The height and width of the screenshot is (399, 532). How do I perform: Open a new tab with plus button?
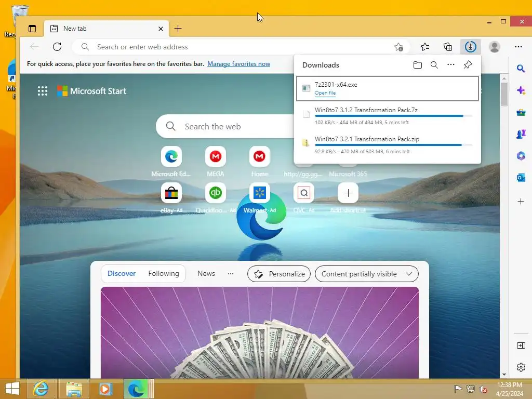point(178,29)
